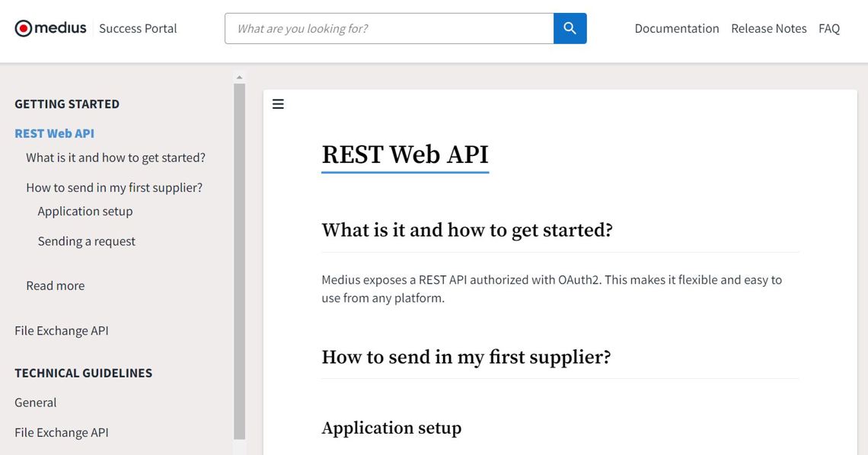
Task: Jump to 'How to send in my first supplier?' in sidebar
Action: point(114,187)
